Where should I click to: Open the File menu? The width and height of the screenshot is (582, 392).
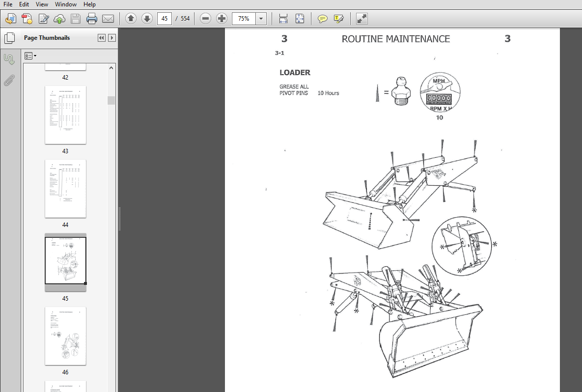[8, 4]
